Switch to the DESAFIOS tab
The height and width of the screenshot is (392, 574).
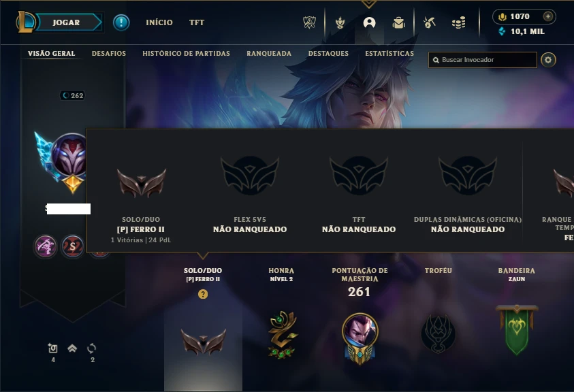tap(109, 54)
